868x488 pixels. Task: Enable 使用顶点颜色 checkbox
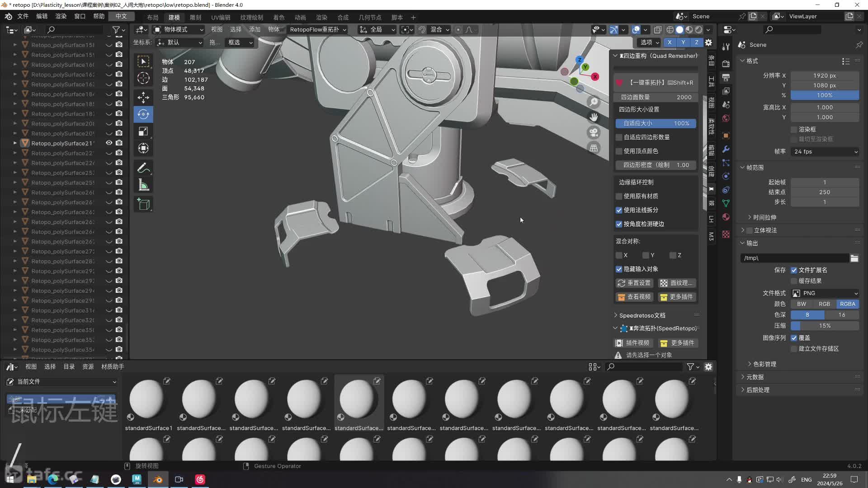coord(619,151)
